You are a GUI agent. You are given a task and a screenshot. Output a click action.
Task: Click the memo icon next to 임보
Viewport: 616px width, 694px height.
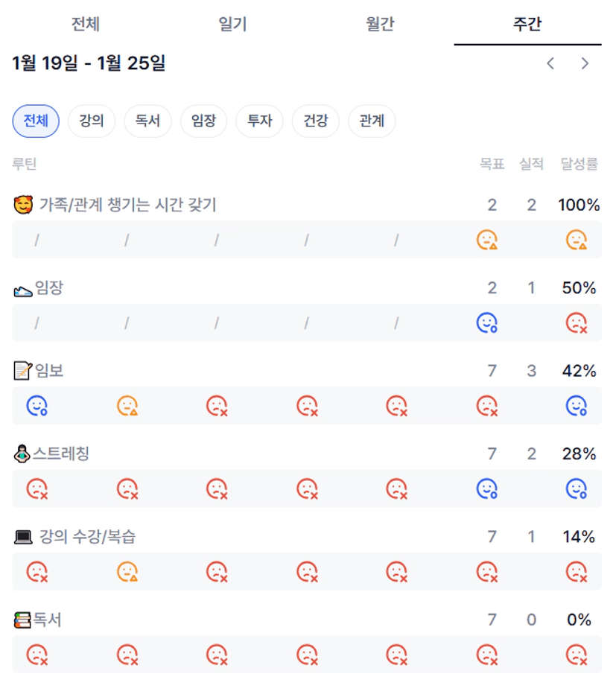pyautogui.click(x=23, y=371)
